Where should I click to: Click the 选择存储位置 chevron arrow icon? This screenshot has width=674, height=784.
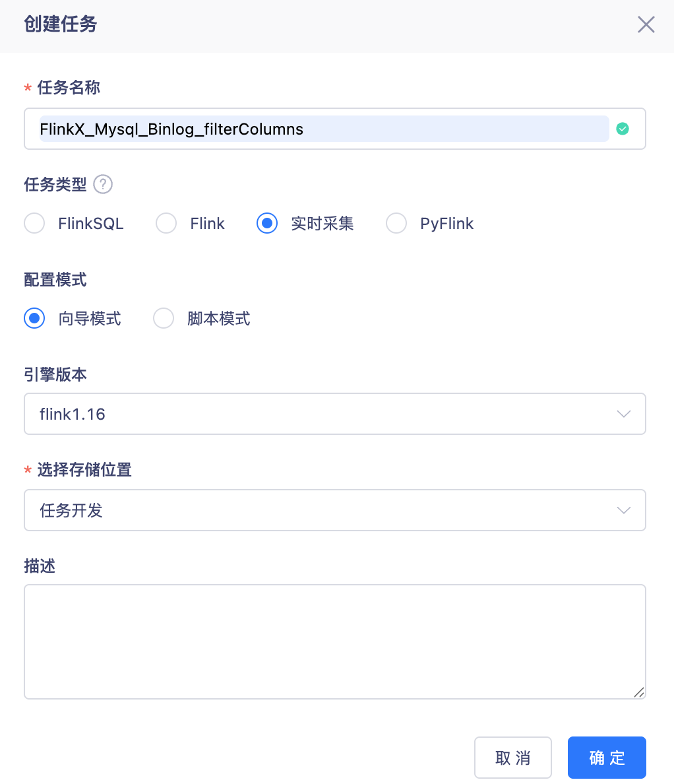tap(623, 511)
